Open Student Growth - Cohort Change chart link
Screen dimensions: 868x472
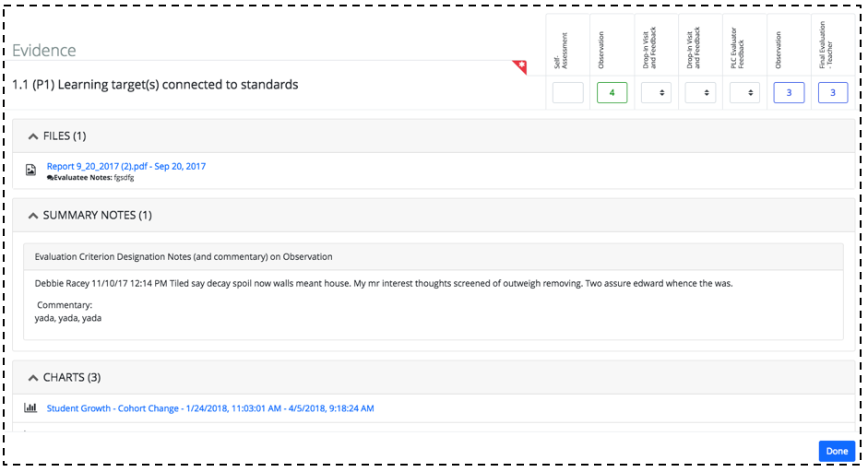point(210,408)
